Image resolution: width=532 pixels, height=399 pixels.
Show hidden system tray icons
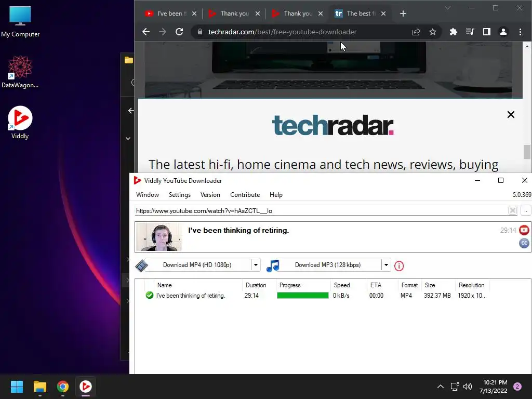[441, 387]
